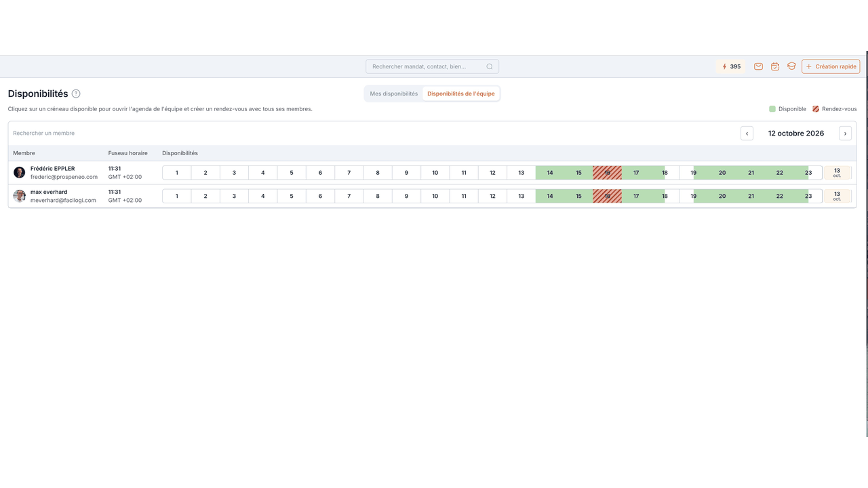Go to the next day with the right chevron

845,134
